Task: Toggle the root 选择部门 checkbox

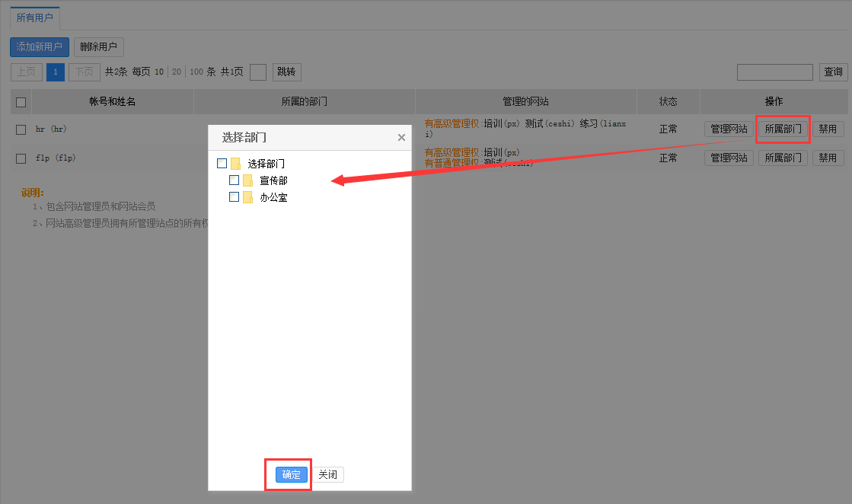Action: coord(222,164)
